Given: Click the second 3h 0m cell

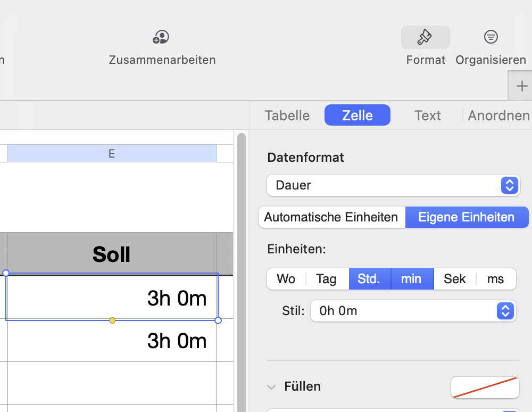Looking at the screenshot, I should [112, 341].
